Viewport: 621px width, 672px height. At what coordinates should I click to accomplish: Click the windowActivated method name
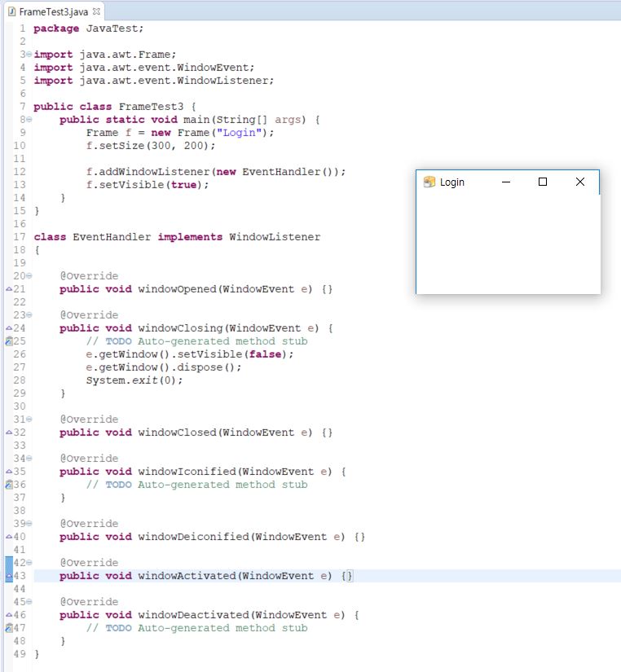pyautogui.click(x=187, y=576)
